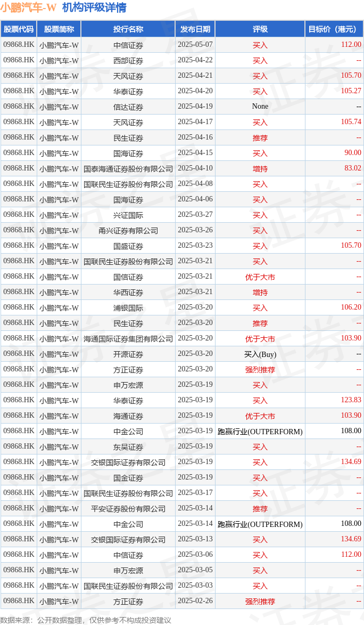Viewport: 364px width, 625px height.
Task: Click the 评级 column header
Action: coord(260,29)
